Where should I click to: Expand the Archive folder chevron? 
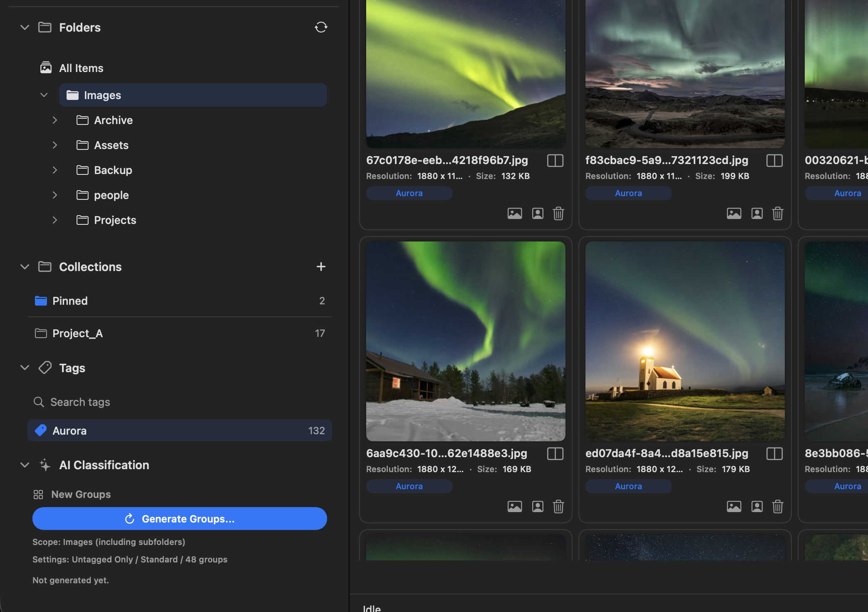tap(55, 120)
